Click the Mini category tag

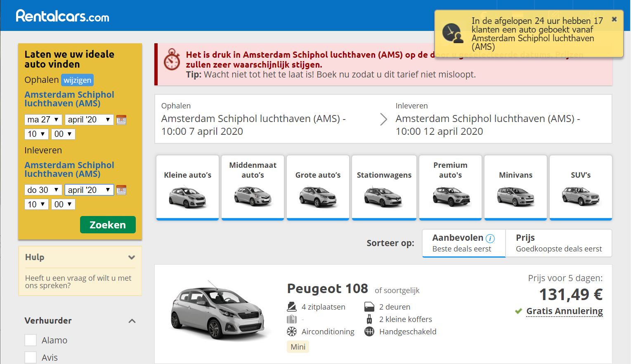[x=298, y=347]
